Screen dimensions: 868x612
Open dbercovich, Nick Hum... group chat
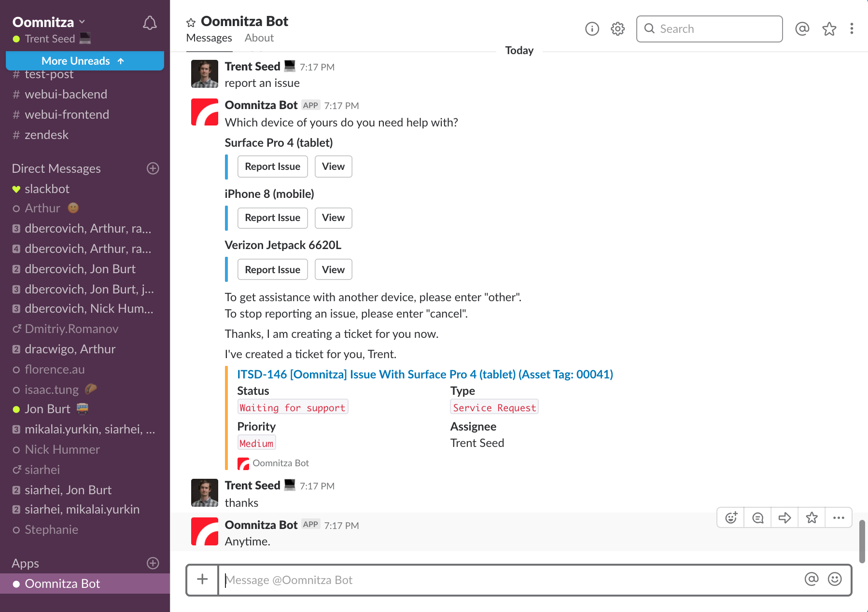pos(85,308)
